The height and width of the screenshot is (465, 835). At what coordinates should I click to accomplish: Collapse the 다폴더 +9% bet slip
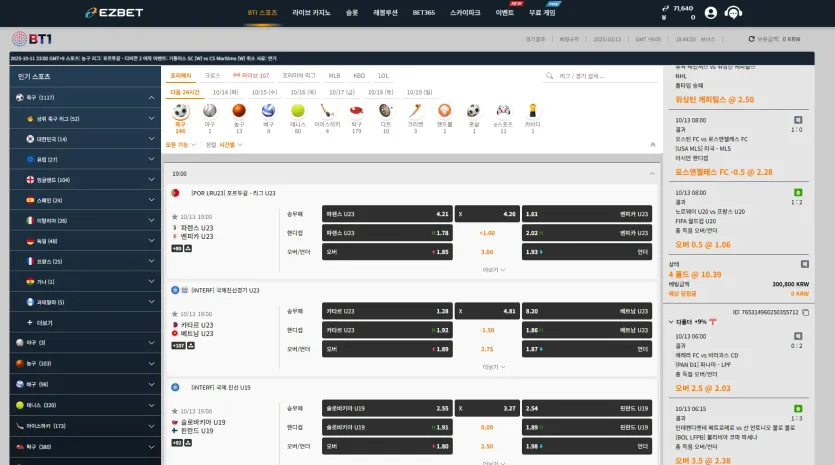tap(671, 322)
